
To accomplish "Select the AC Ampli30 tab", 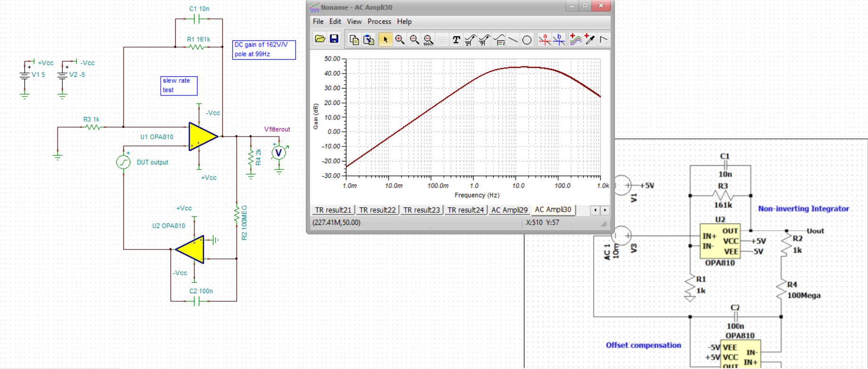I will [553, 209].
